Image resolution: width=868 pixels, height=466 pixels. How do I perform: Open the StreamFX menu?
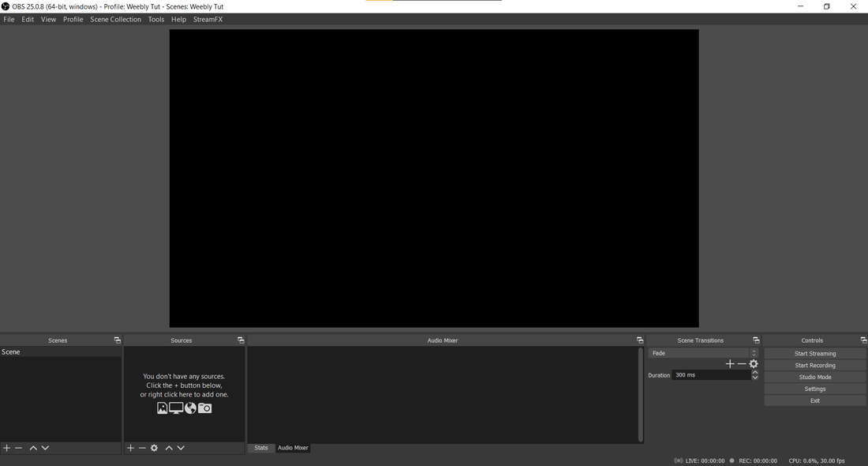[208, 19]
